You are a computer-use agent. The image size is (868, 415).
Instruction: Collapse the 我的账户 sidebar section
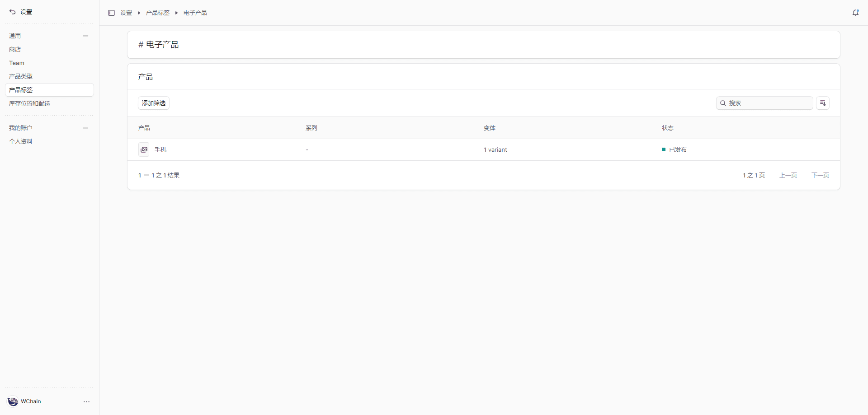click(85, 128)
